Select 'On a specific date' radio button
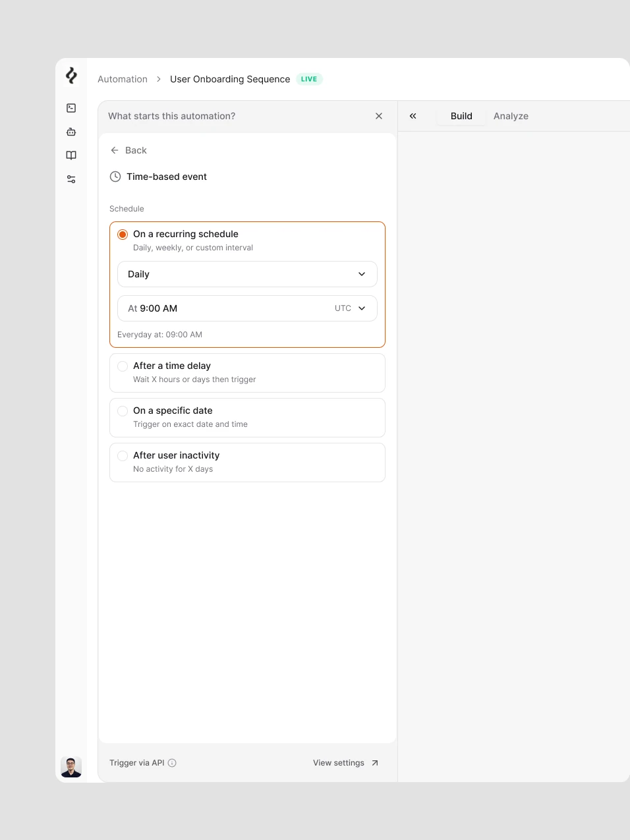 coord(123,411)
